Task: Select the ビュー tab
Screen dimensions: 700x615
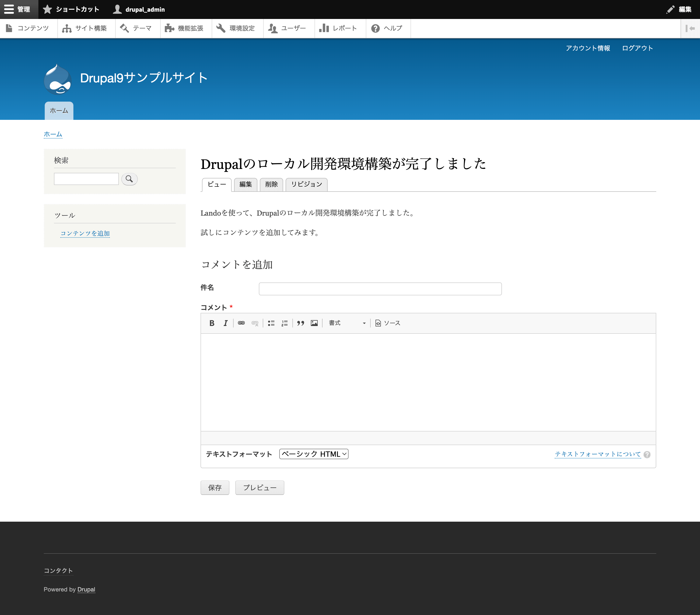Action: point(217,184)
